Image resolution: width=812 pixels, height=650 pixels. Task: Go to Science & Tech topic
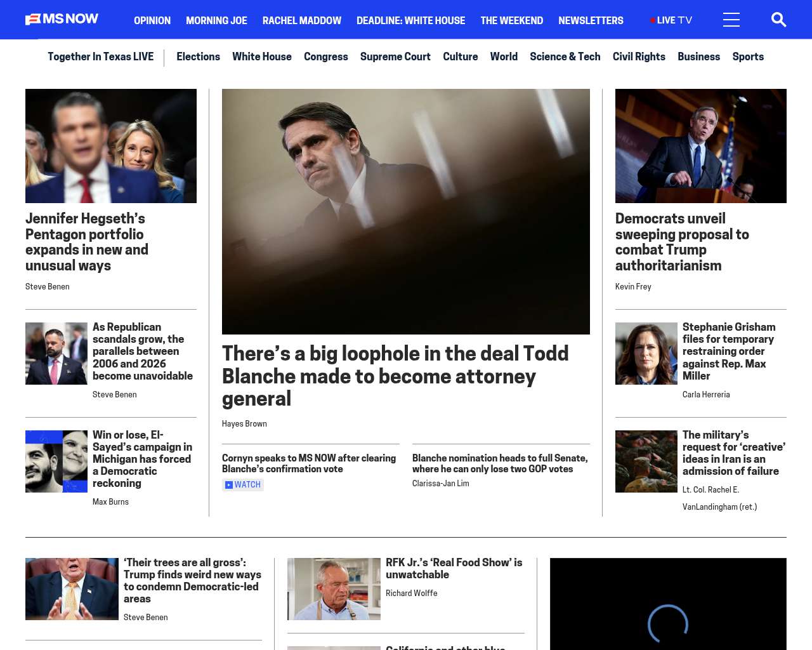565,56
